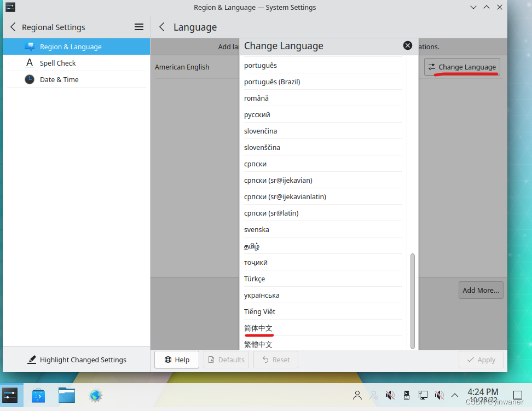Launch the web browser globe icon
The image size is (532, 411).
pos(95,395)
